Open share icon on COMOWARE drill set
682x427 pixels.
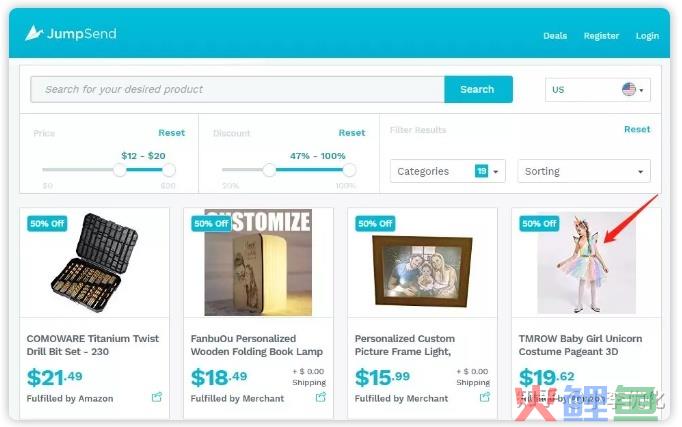pyautogui.click(x=157, y=397)
